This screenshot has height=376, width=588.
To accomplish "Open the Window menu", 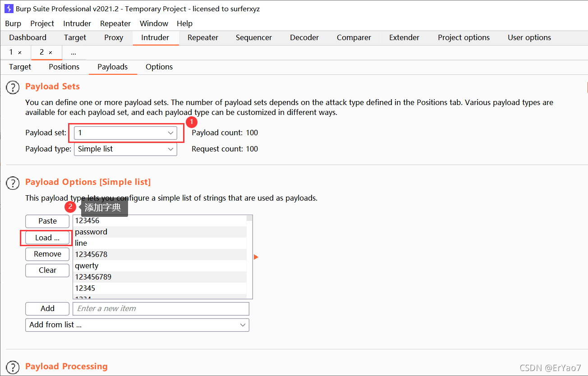I will pyautogui.click(x=154, y=23).
